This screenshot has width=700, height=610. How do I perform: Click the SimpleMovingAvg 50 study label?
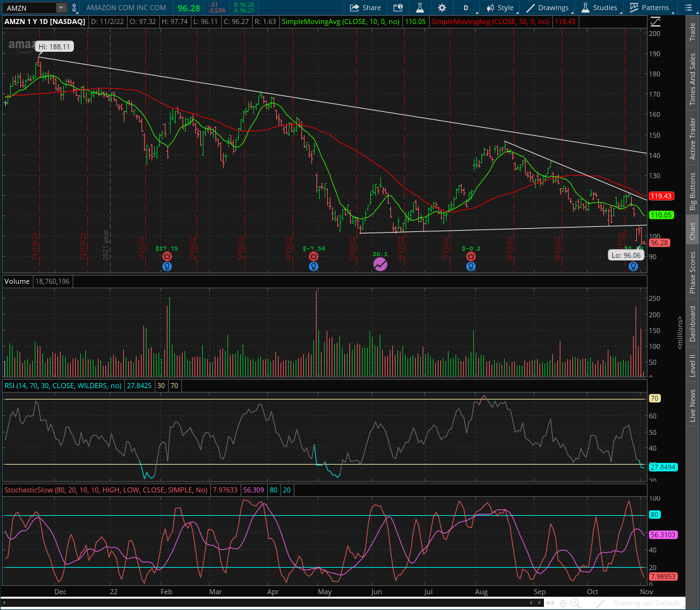pos(491,21)
